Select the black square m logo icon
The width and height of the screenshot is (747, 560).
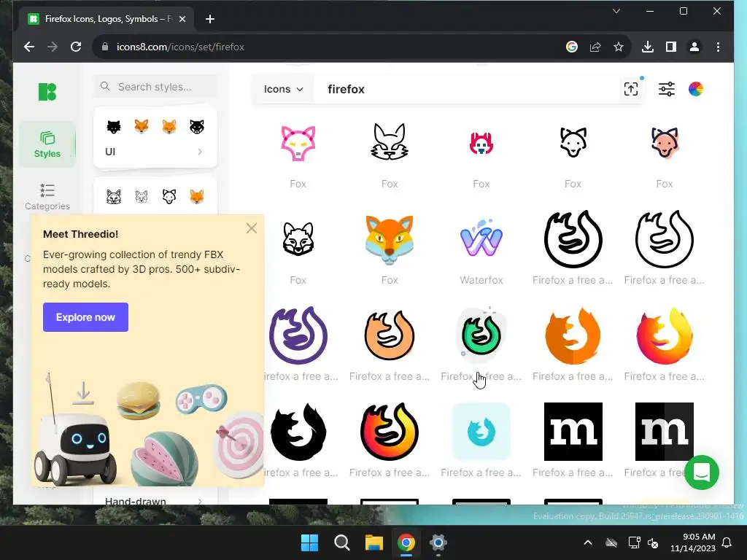pyautogui.click(x=573, y=432)
